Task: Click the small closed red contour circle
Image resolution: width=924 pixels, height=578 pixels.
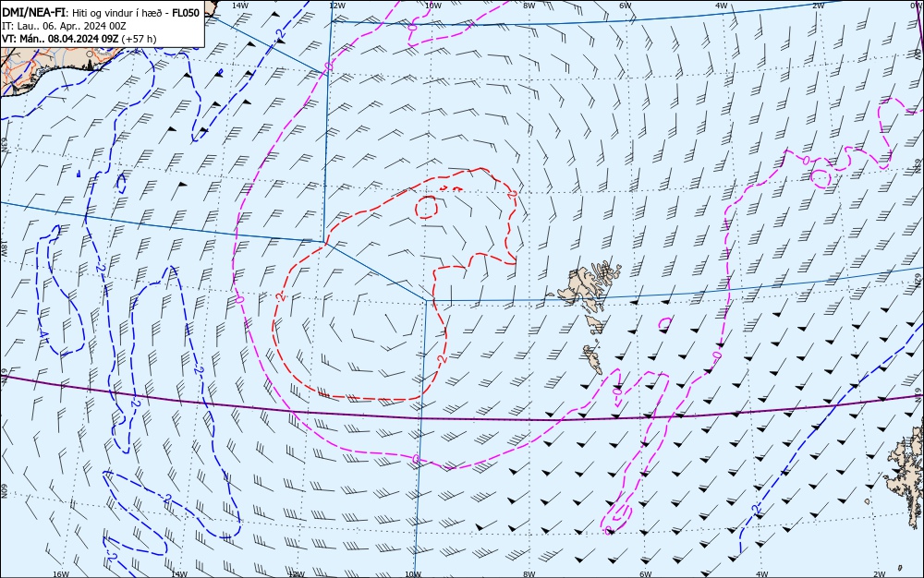Action: tap(426, 207)
